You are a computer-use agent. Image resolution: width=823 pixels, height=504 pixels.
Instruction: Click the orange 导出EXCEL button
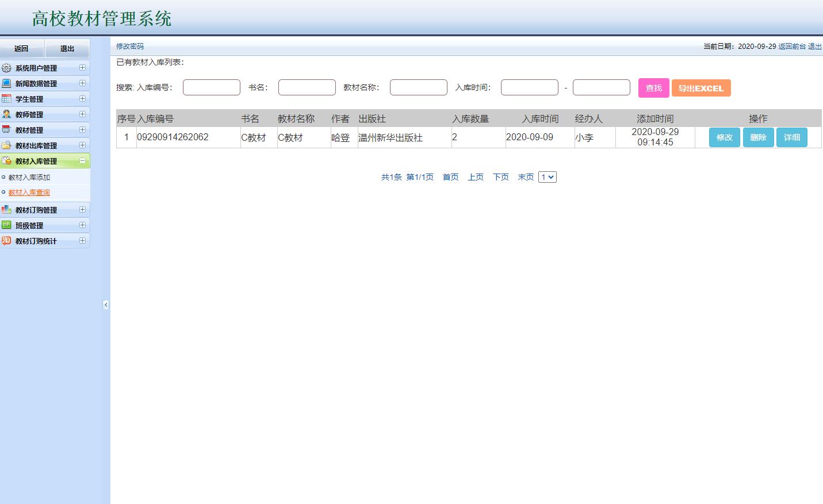[701, 87]
